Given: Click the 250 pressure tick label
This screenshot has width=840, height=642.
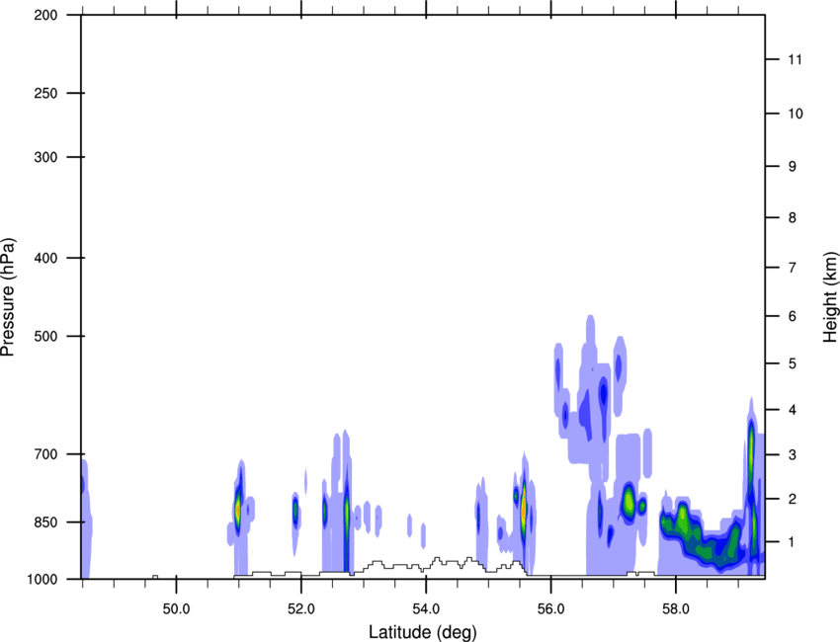Looking at the screenshot, I should pos(45,93).
